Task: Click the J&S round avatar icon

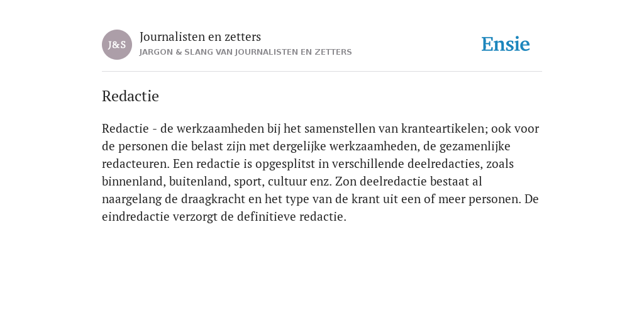Action: 116,45
